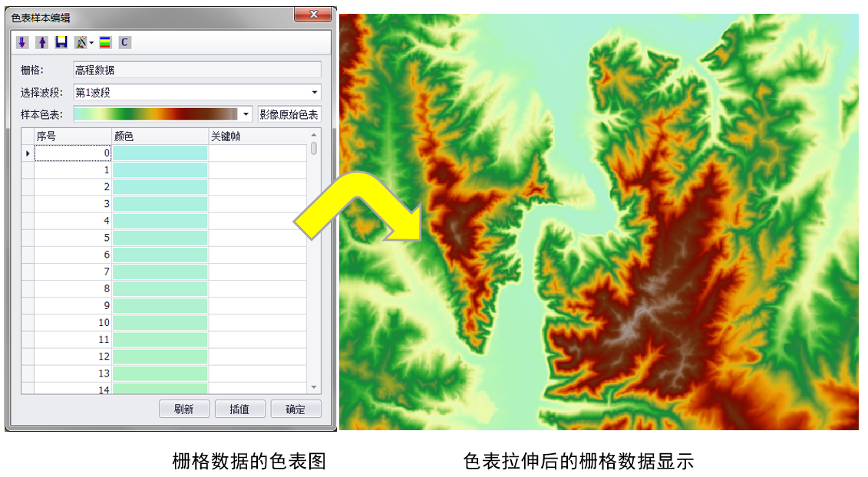Confirm with the 确定 button

[x=295, y=409]
